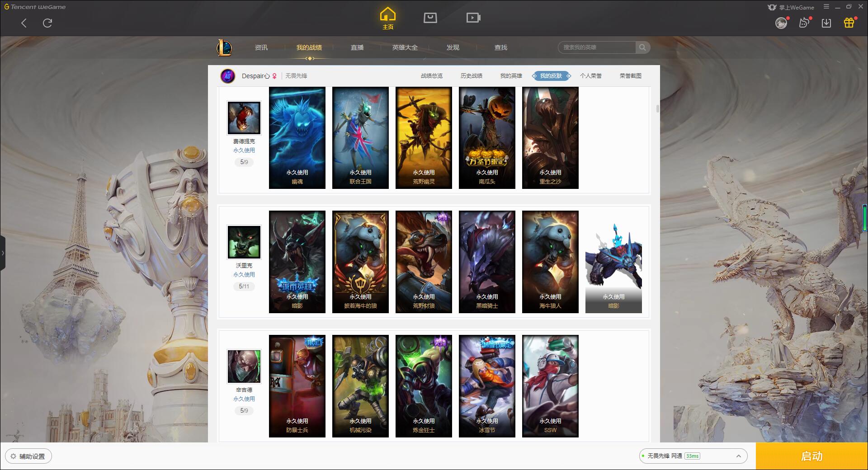This screenshot has height=470, width=868.
Task: Refresh the page with the reload icon
Action: pos(47,23)
